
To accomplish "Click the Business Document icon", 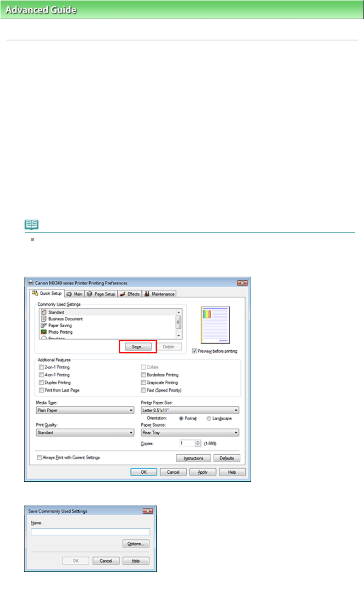I will [44, 319].
